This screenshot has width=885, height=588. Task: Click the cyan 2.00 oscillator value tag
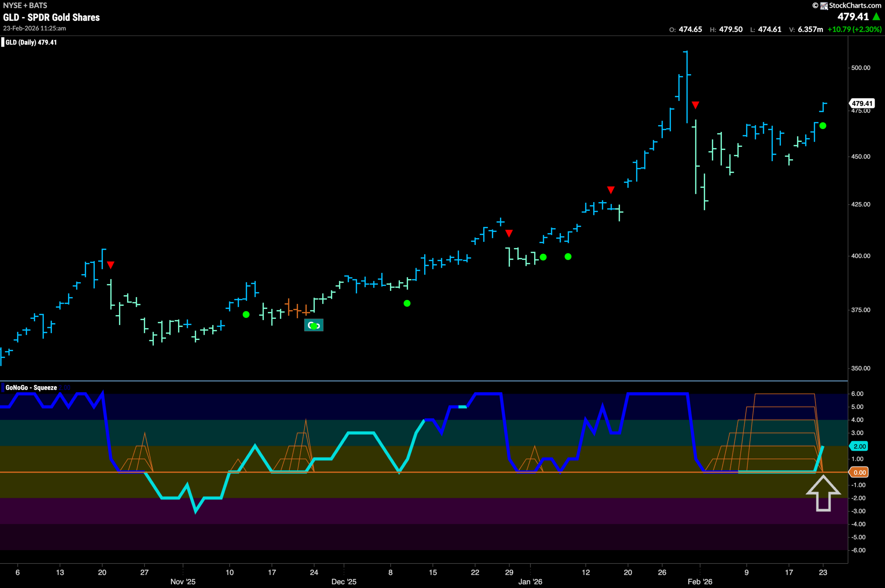(x=859, y=446)
